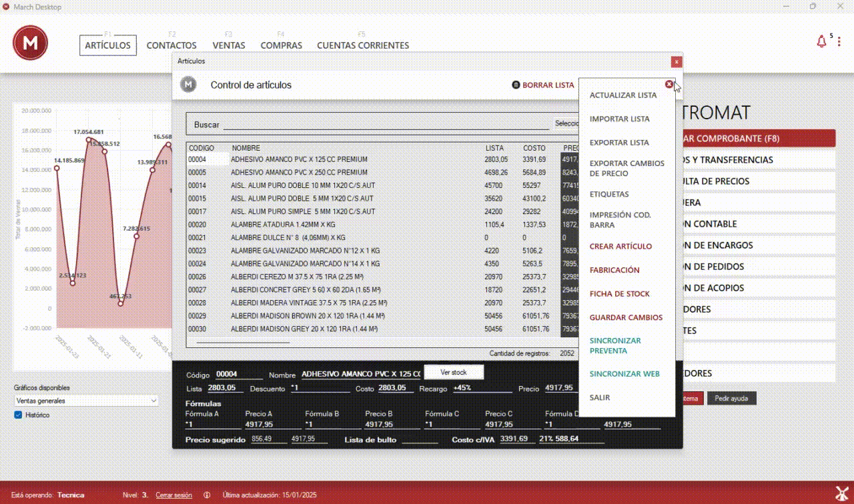Close the Artículos dialog with the red X
The image size is (854, 504).
[x=677, y=61]
